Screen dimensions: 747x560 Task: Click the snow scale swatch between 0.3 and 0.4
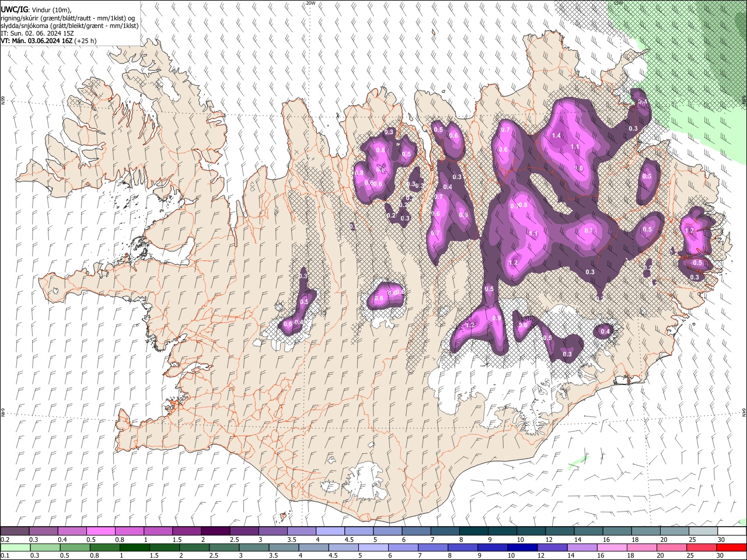click(x=43, y=531)
